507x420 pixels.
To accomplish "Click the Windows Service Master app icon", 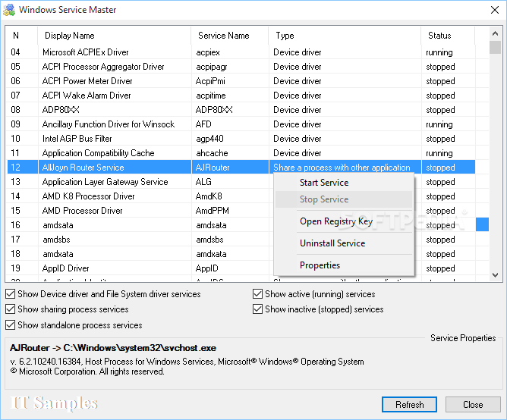I will pos(9,10).
